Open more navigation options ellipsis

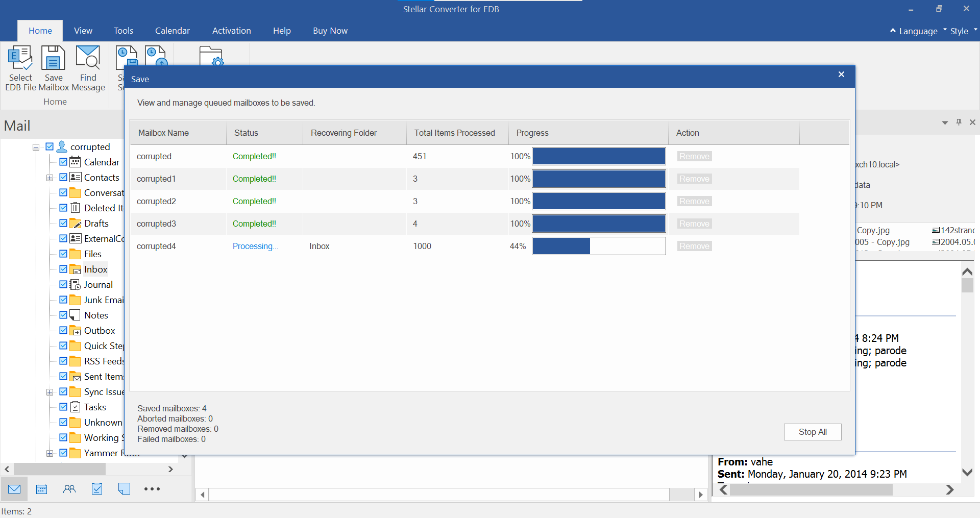(x=152, y=489)
